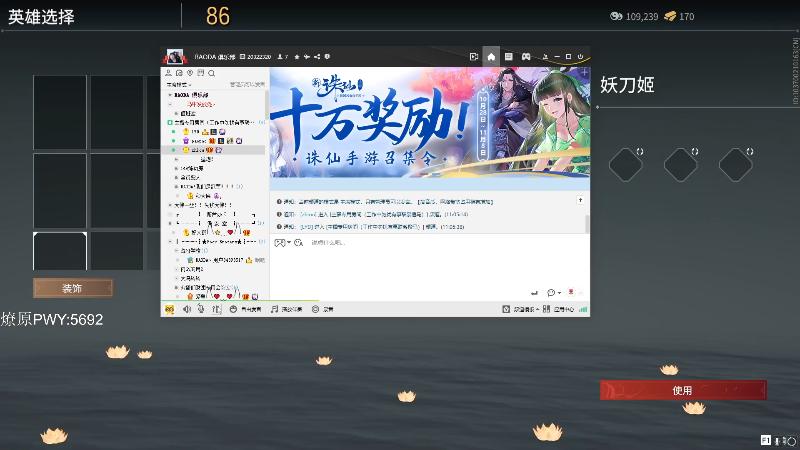800x450 pixels.
Task: Click the info circle icon in YY channel header
Action: tap(327, 57)
